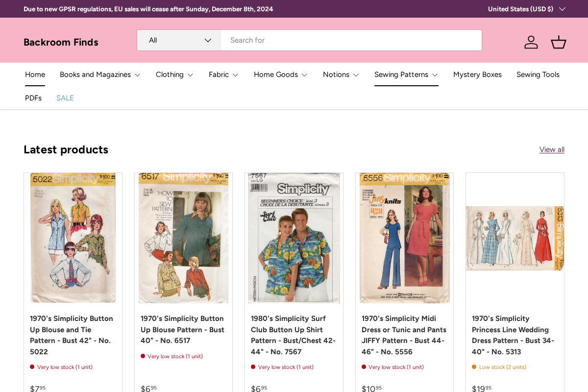588x392 pixels.
Task: Open the All search category dropdown
Action: (178, 40)
